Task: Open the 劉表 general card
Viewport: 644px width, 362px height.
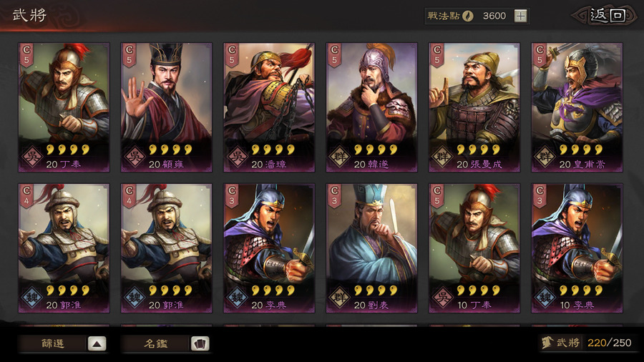Action: 371,248
